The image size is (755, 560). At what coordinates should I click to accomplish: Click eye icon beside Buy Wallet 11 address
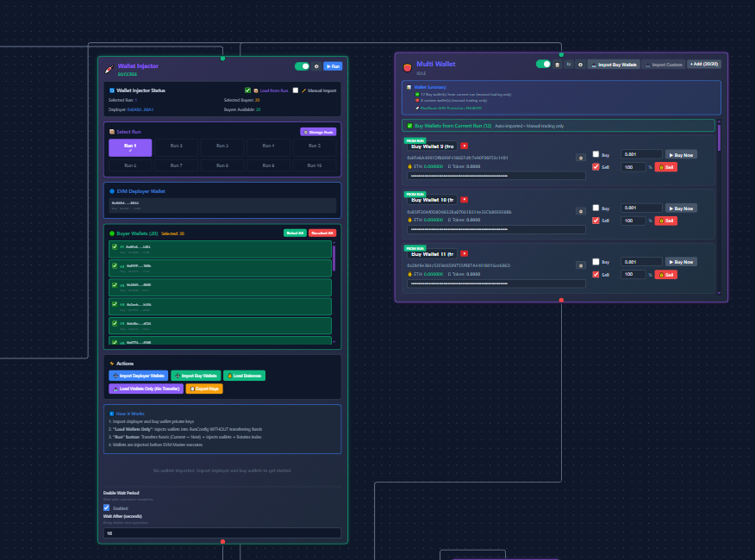(x=581, y=264)
